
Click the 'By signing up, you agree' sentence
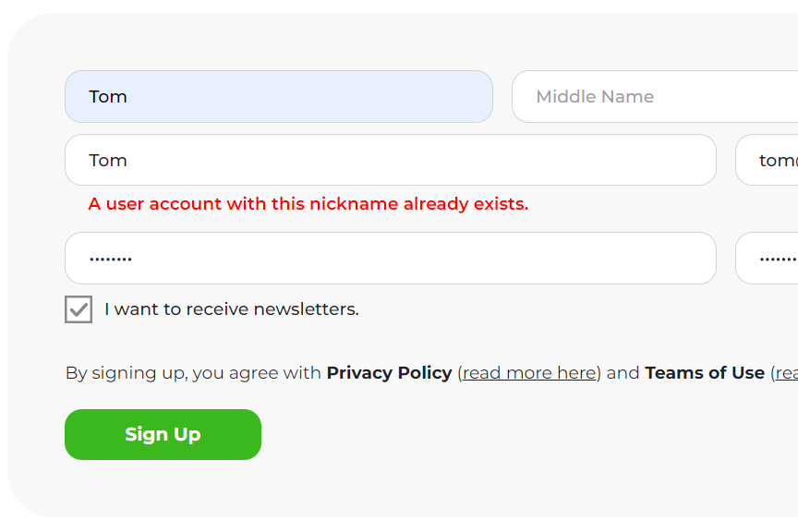tap(431, 372)
